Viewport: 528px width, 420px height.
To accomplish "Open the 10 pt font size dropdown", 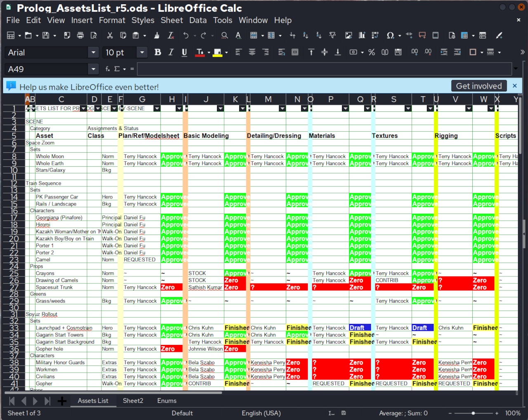I will click(x=142, y=52).
